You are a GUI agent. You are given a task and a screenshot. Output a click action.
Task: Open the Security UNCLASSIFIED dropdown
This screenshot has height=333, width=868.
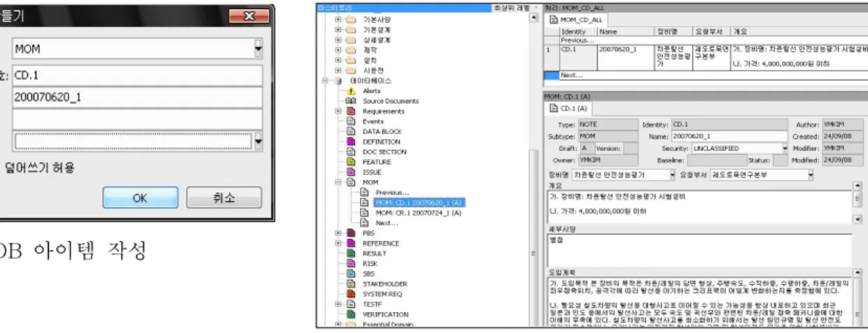coord(785,149)
